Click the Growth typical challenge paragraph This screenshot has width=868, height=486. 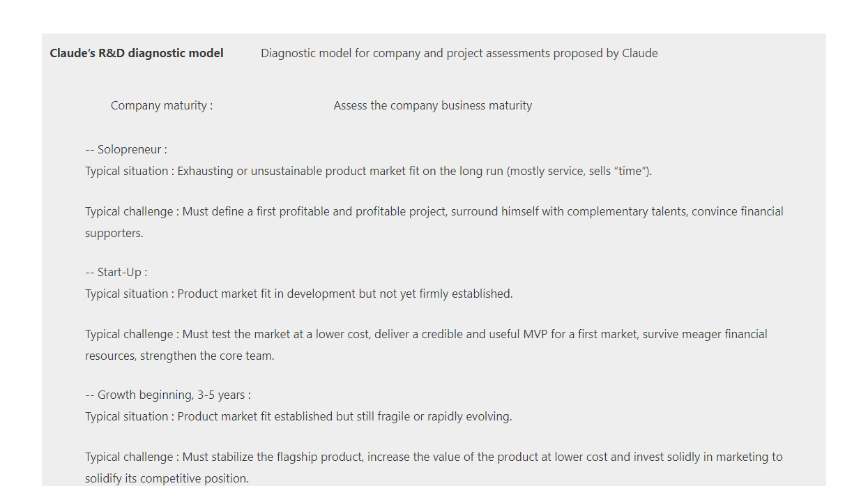click(434, 467)
